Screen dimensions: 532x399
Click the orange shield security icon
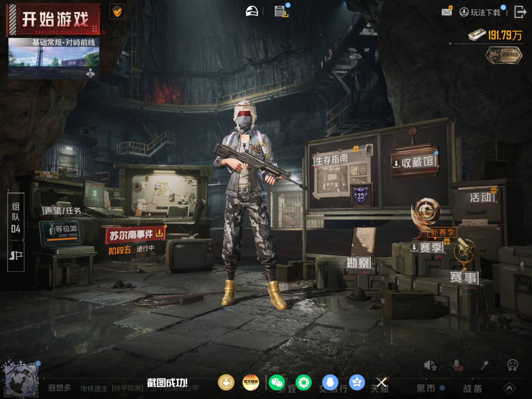pos(117,12)
